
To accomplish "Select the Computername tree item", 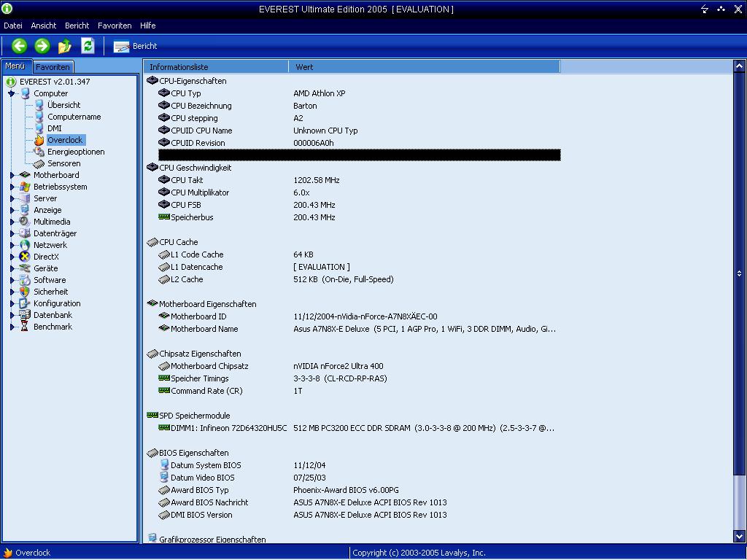I will pyautogui.click(x=74, y=117).
